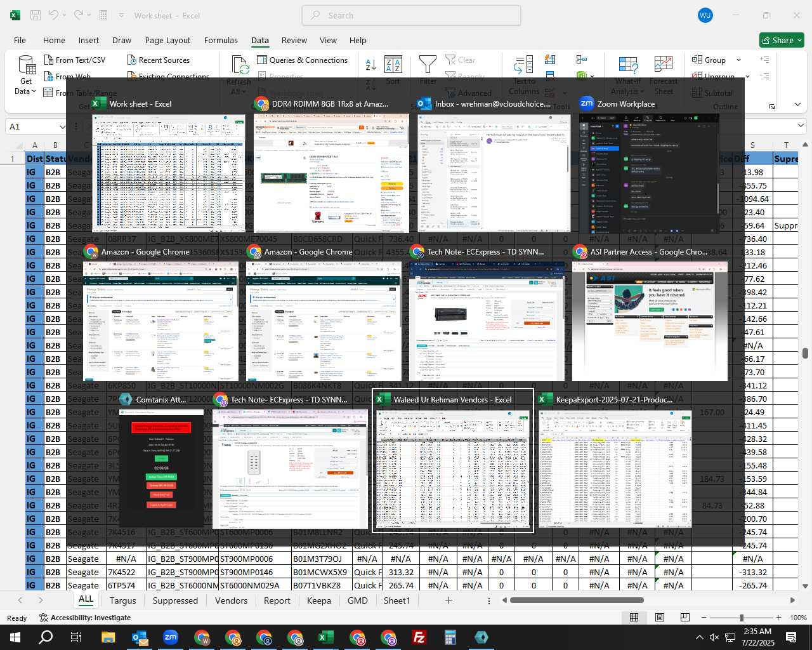Open File Explorer from the taskbar
Viewport: 812px width, 650px height.
click(108, 637)
